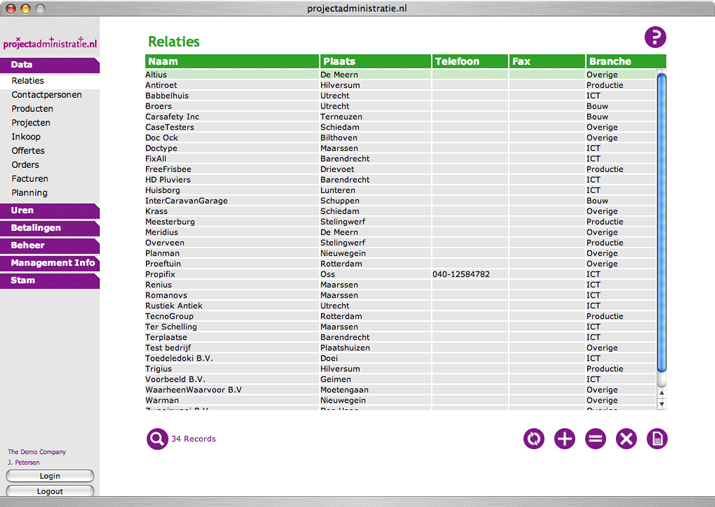Image resolution: width=715 pixels, height=507 pixels.
Task: Click the blue vertical scrollbar thumb
Action: [662, 222]
